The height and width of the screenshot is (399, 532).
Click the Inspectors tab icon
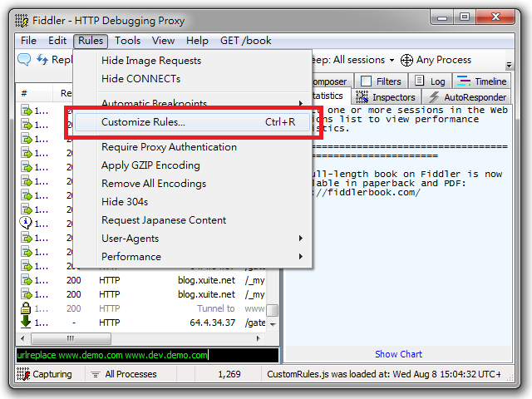(x=362, y=97)
